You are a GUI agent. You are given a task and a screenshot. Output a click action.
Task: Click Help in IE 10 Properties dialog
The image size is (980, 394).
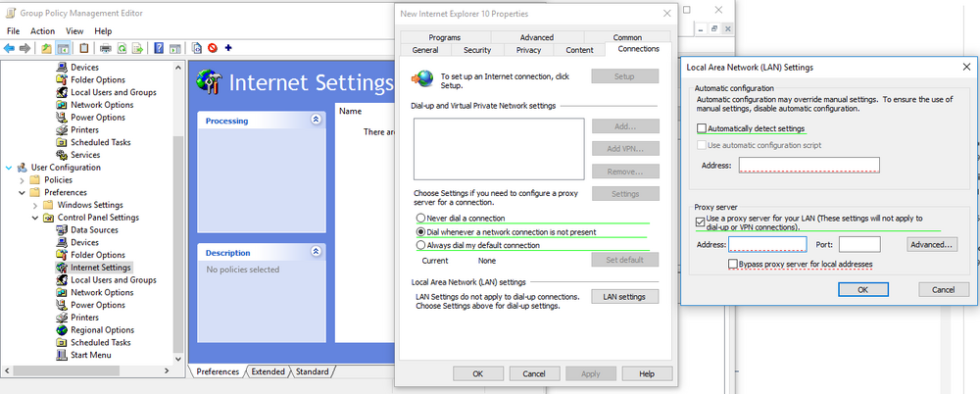(647, 374)
